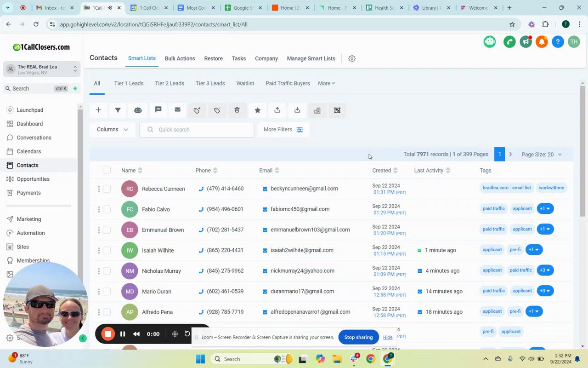Screen dimensions: 588x368
Task: Open contacts settings gear beside Manage Smart Lists
Action: (352, 58)
